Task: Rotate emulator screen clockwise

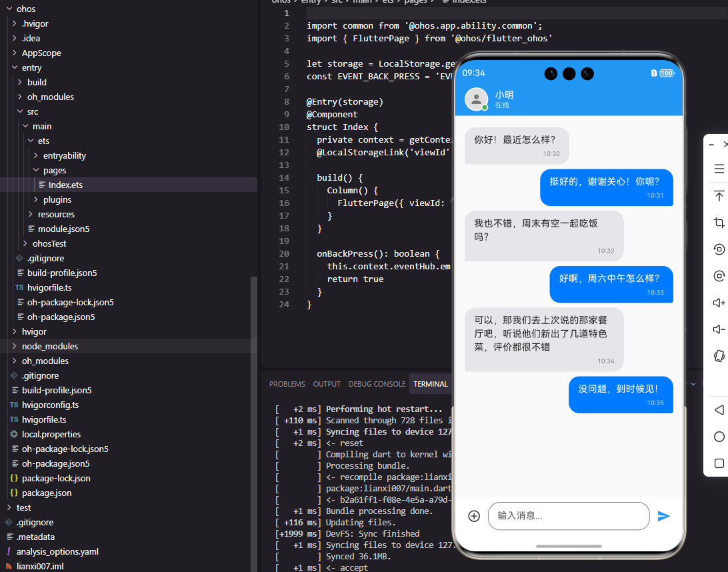Action: (719, 276)
